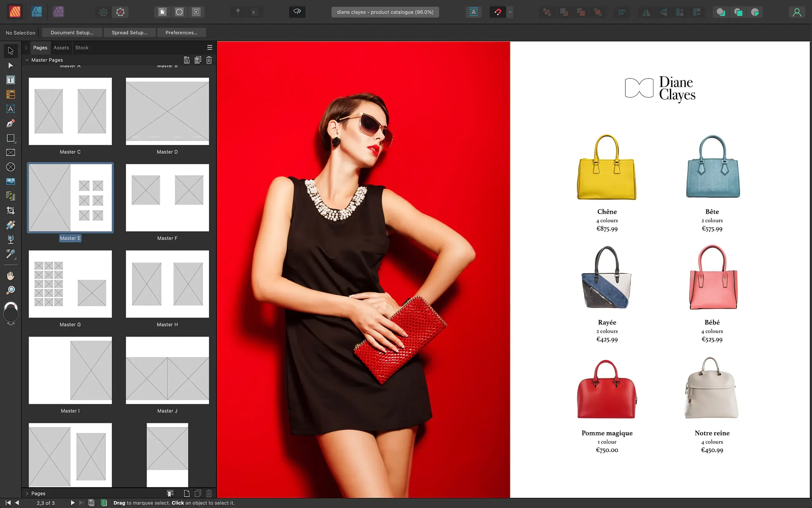
Task: Select the Colour Picker tool
Action: click(10, 254)
